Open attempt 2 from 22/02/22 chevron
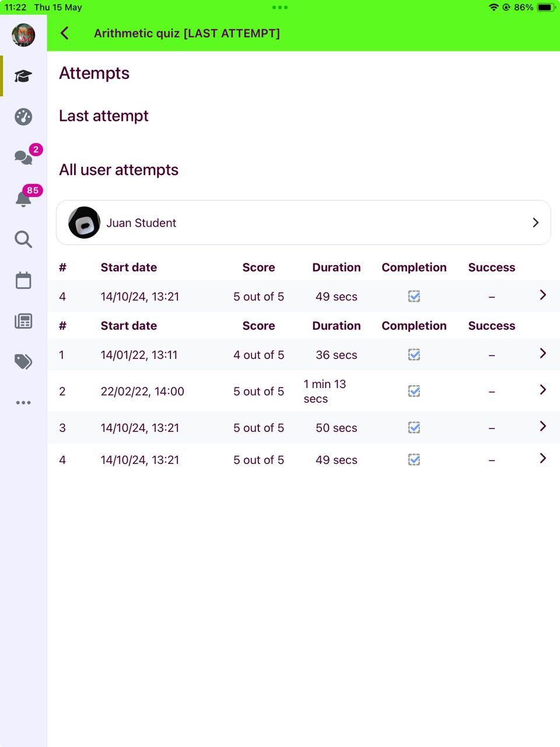The image size is (560, 747). pyautogui.click(x=542, y=389)
